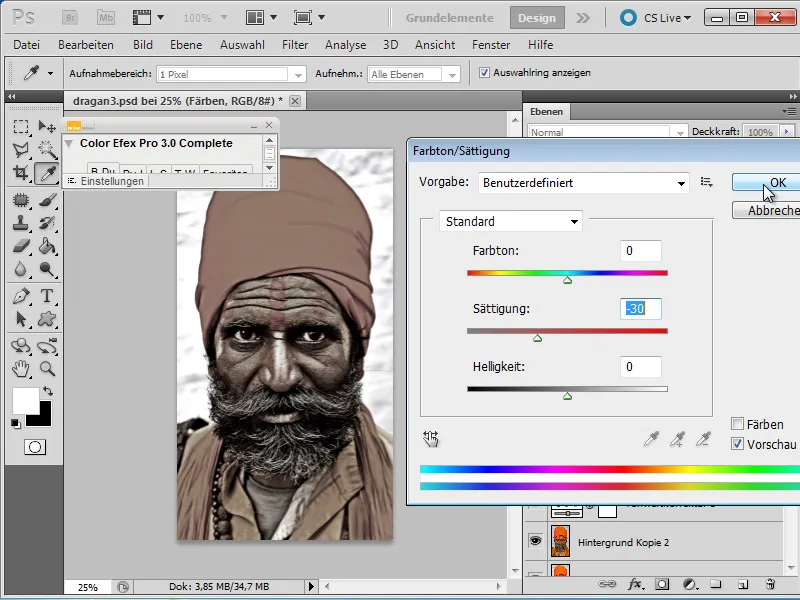
Task: Toggle Auswahlring anzeigen checkbox
Action: point(484,73)
